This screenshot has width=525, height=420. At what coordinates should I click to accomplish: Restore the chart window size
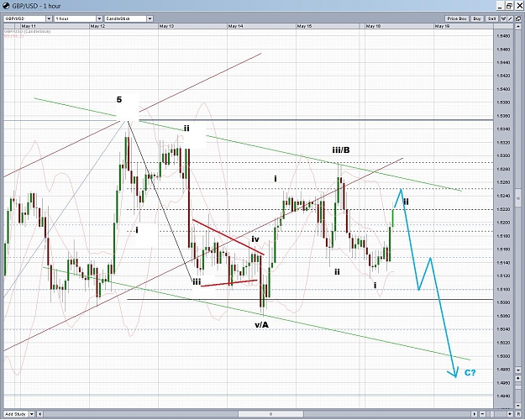click(x=509, y=6)
